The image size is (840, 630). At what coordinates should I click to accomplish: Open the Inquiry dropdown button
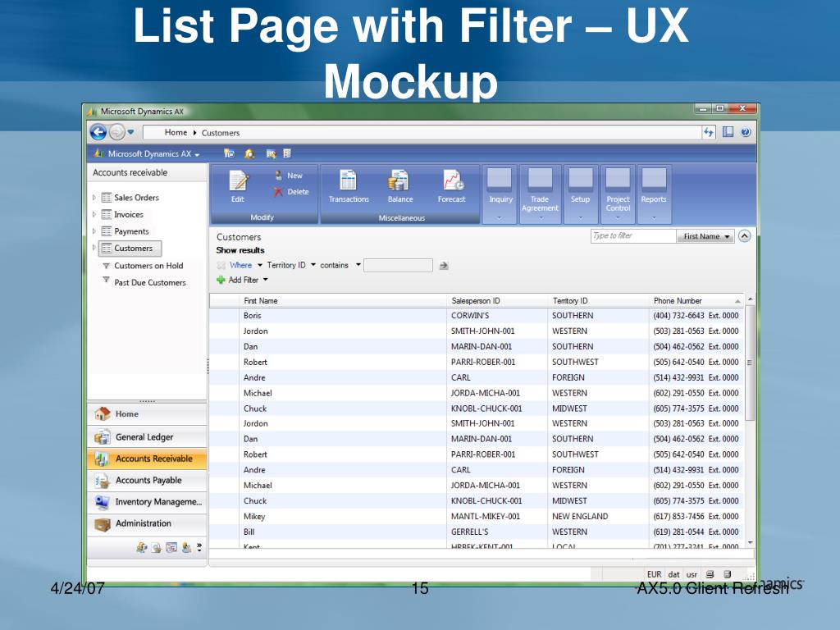pyautogui.click(x=500, y=194)
